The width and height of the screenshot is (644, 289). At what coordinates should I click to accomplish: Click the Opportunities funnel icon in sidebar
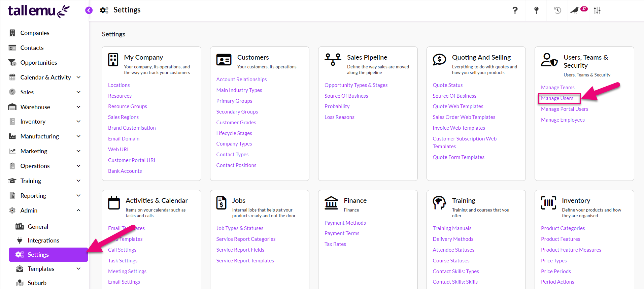pyautogui.click(x=12, y=62)
